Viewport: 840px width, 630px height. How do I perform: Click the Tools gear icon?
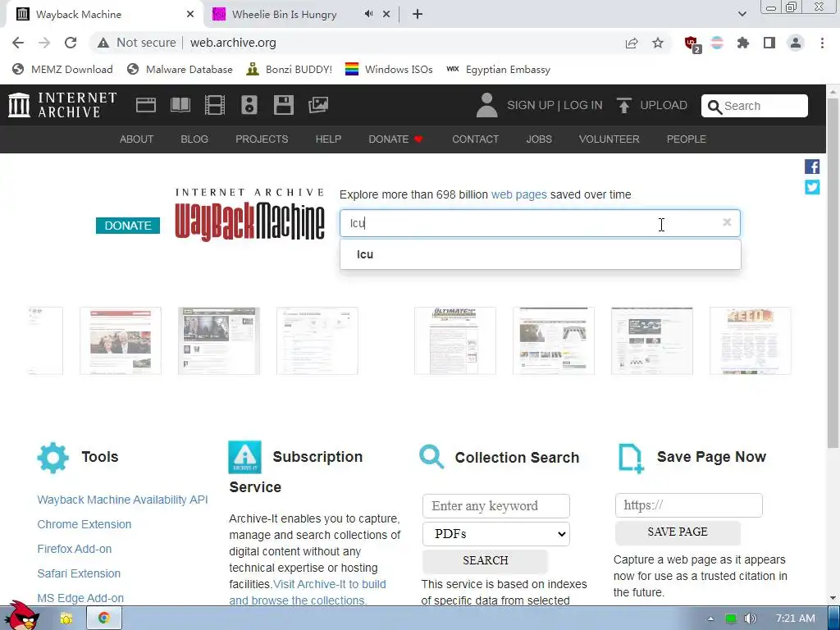[53, 458]
